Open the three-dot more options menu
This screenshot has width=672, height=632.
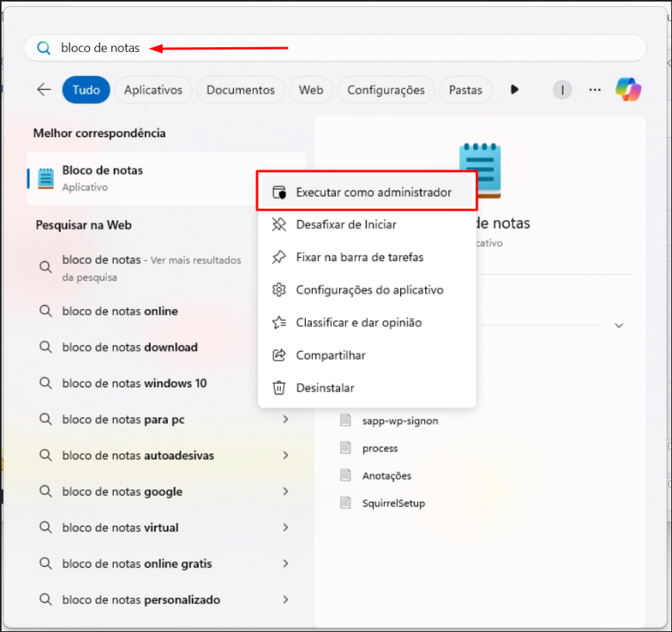pyautogui.click(x=595, y=90)
